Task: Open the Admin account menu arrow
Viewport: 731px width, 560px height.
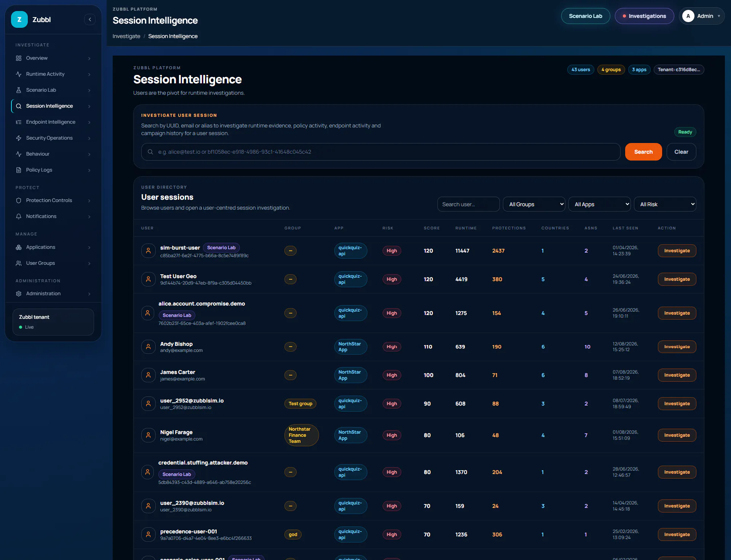Action: (719, 16)
